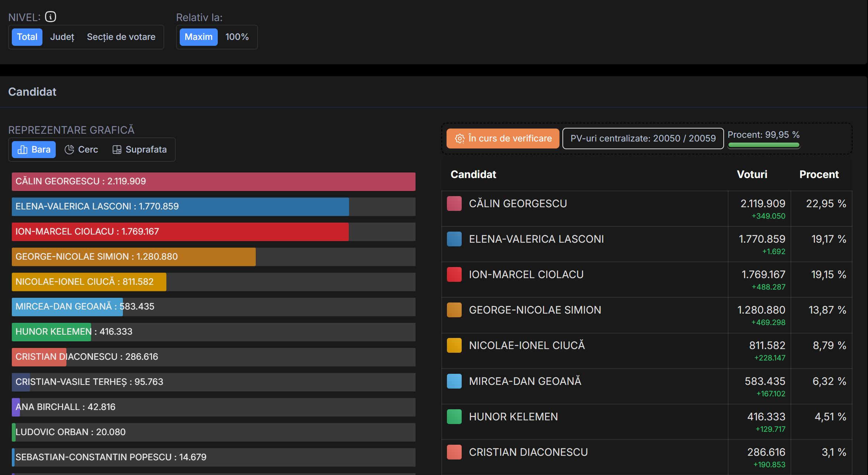
Task: Set relative scale to 100%
Action: [x=237, y=37]
